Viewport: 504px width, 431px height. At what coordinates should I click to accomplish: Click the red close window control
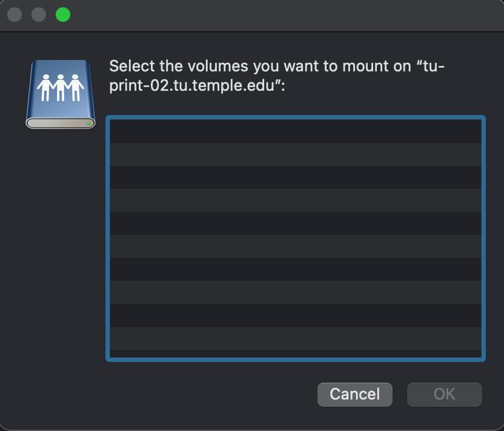coord(15,15)
